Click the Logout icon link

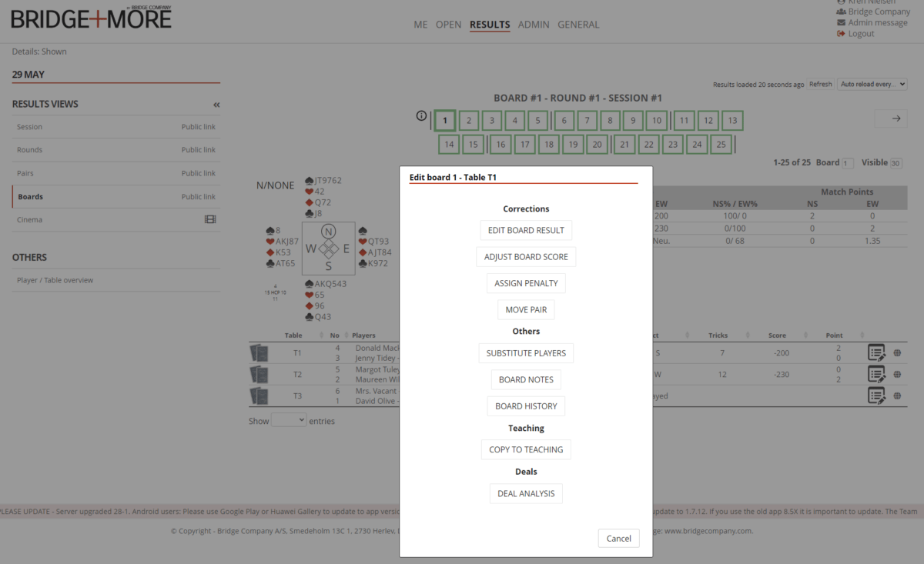click(841, 34)
